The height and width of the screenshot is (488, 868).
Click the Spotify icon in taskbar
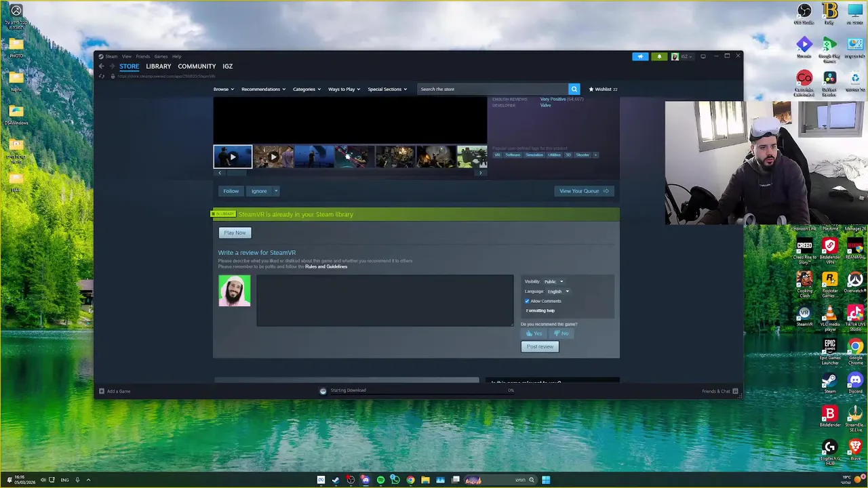coord(380,480)
